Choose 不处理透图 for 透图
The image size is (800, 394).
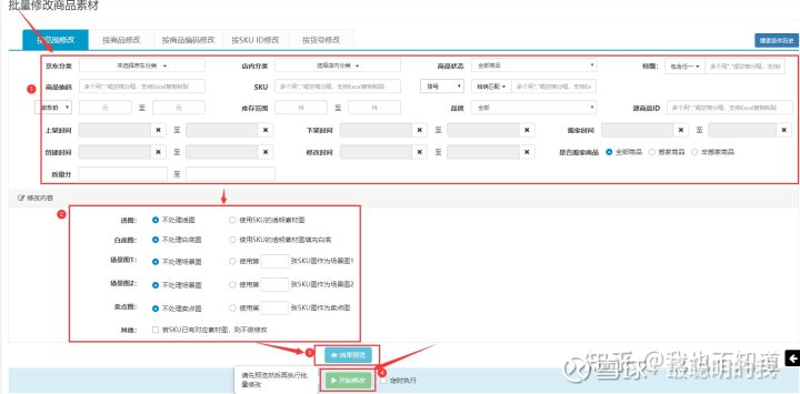156,220
